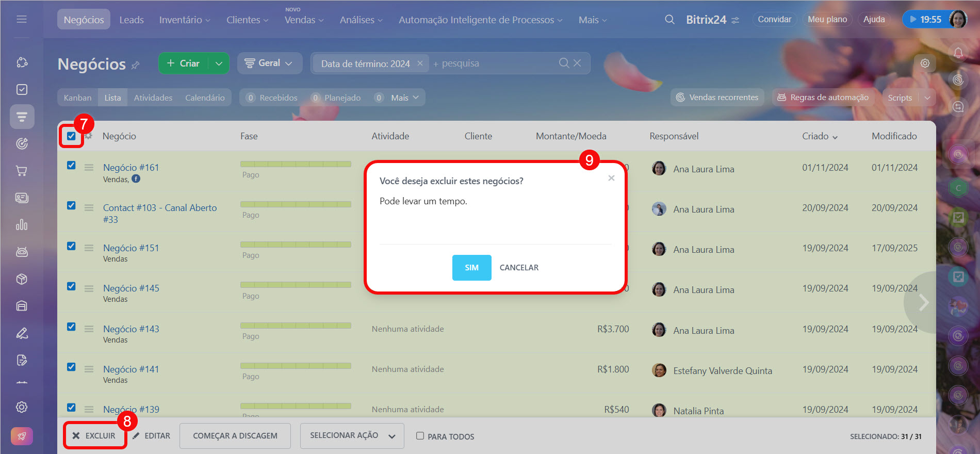Open the Leads menu item
The width and height of the screenshot is (980, 454).
pos(132,20)
